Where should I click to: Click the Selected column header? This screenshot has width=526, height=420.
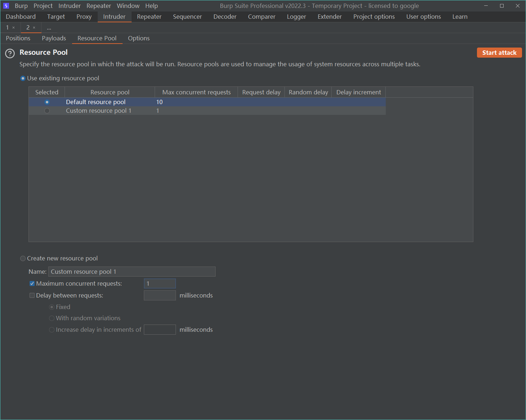click(x=47, y=92)
